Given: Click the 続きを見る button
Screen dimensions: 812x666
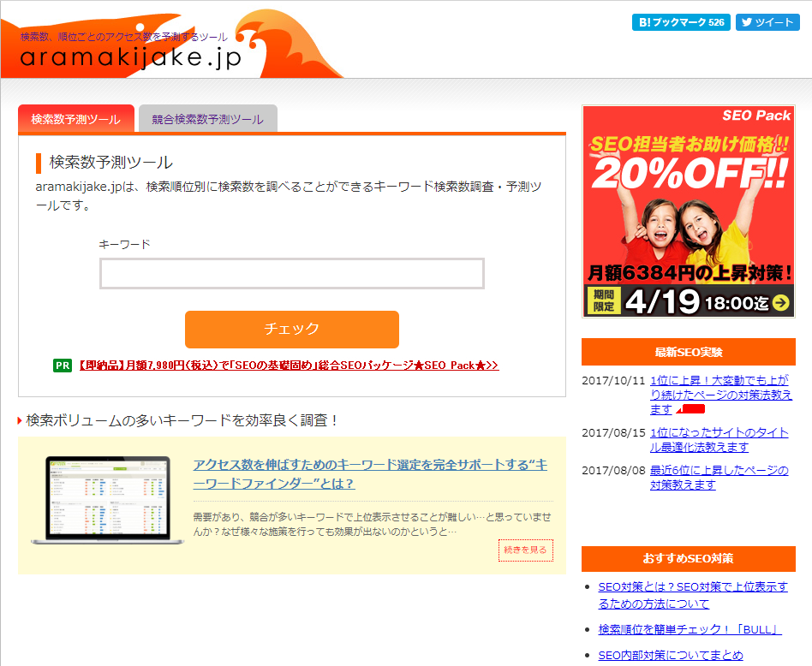Looking at the screenshot, I should 525,550.
